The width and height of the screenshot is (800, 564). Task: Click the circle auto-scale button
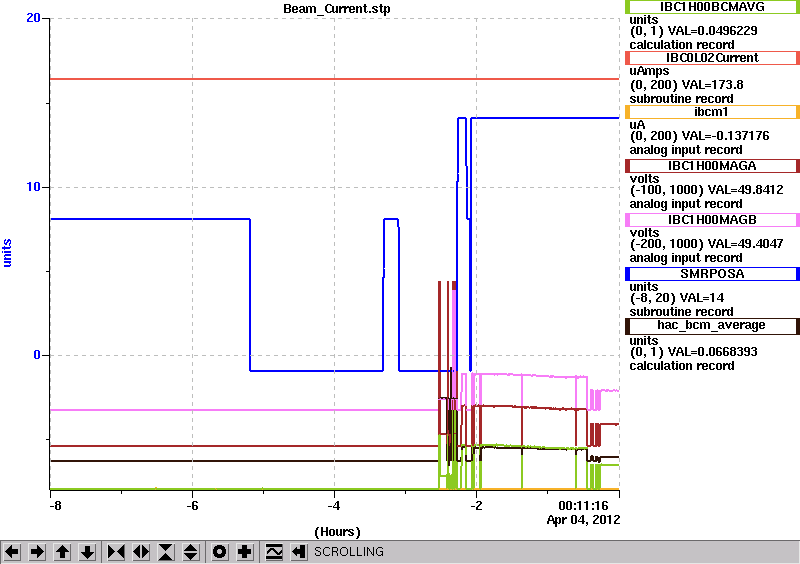point(220,552)
